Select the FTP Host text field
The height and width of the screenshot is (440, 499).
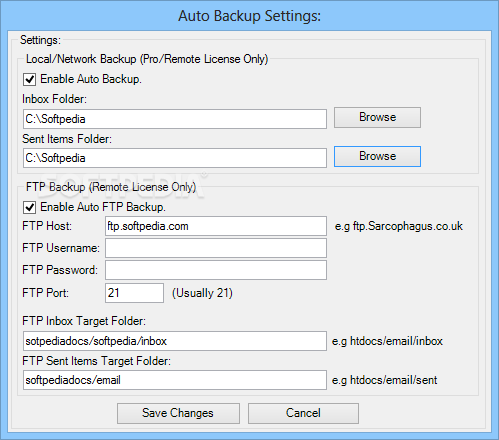[216, 226]
